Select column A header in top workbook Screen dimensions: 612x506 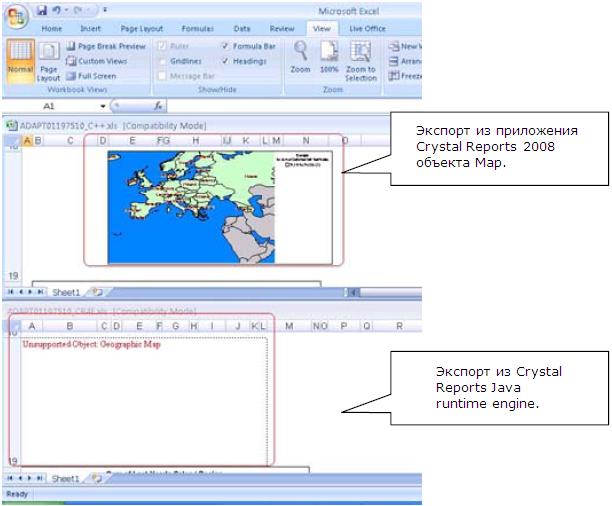point(27,141)
